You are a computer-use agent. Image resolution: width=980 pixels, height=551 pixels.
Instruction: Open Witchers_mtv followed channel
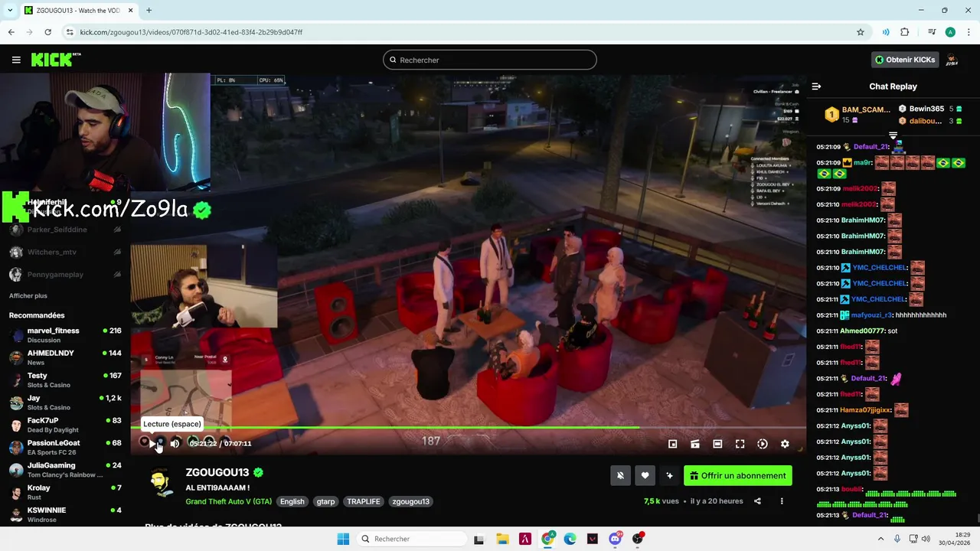[x=65, y=252]
